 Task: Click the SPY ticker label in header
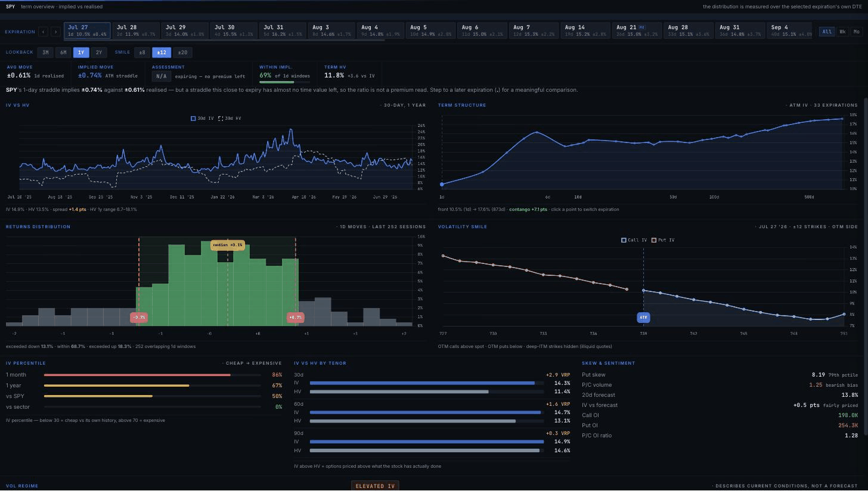pos(10,7)
